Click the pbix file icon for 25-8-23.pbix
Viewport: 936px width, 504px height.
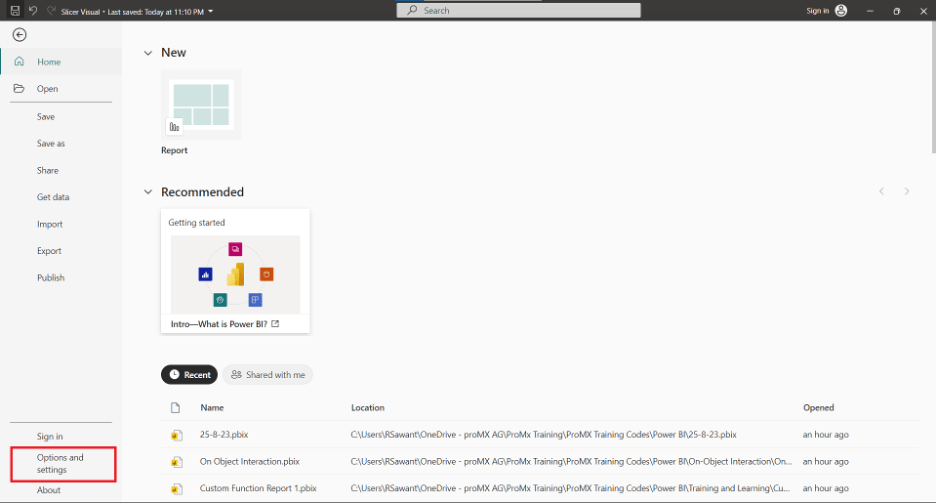[x=176, y=435]
